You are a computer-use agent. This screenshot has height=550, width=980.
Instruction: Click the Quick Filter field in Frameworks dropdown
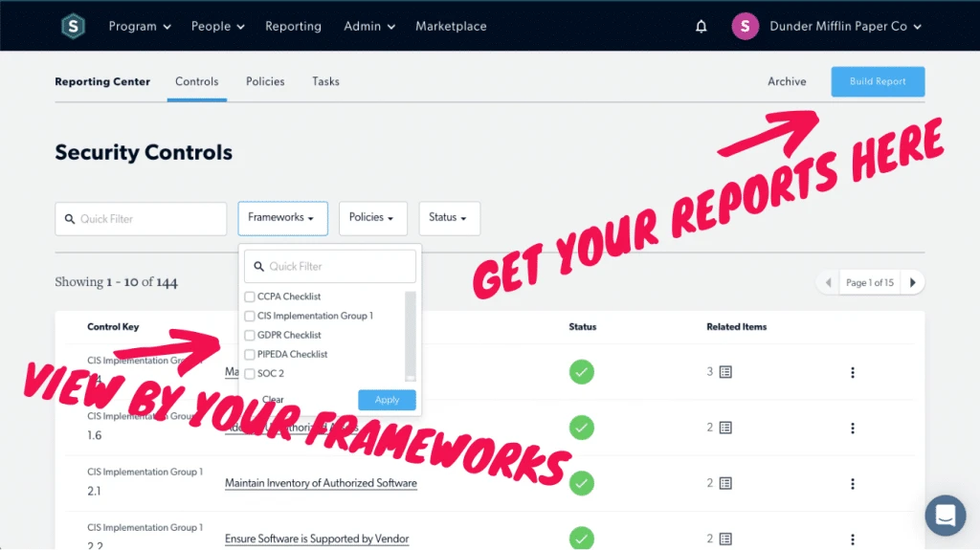tap(330, 266)
